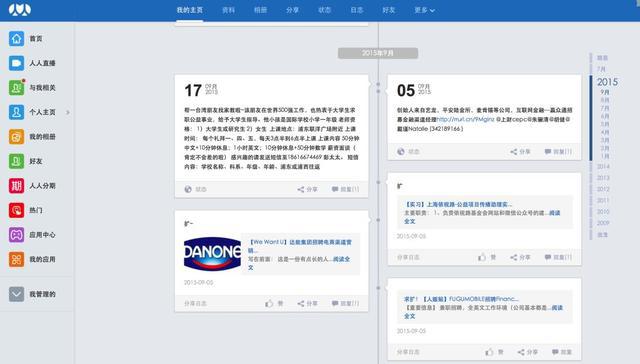Jump to 2013 on the timeline navigator
Screen dimensions: 640x364
[x=603, y=178]
